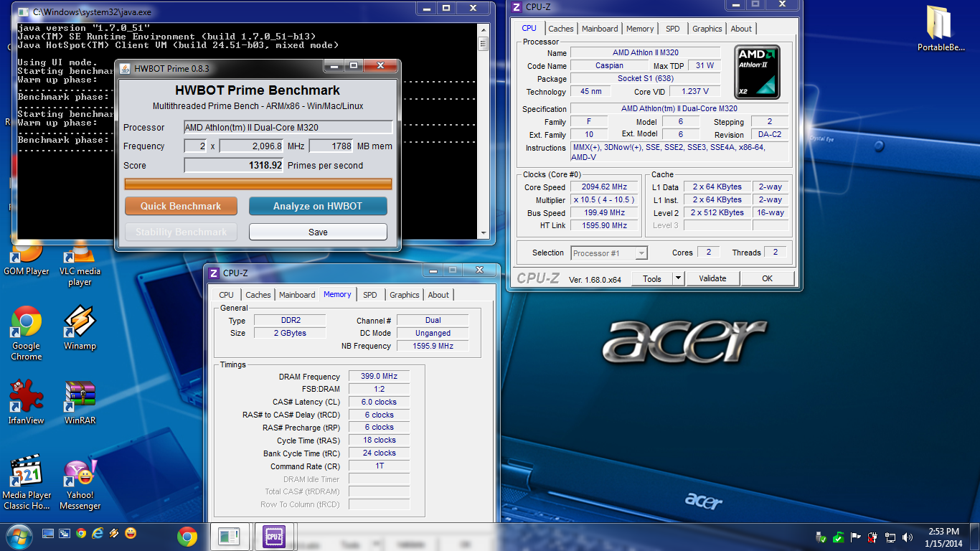Click the 1788 MB mem field
Image resolution: width=980 pixels, height=551 pixels.
331,146
